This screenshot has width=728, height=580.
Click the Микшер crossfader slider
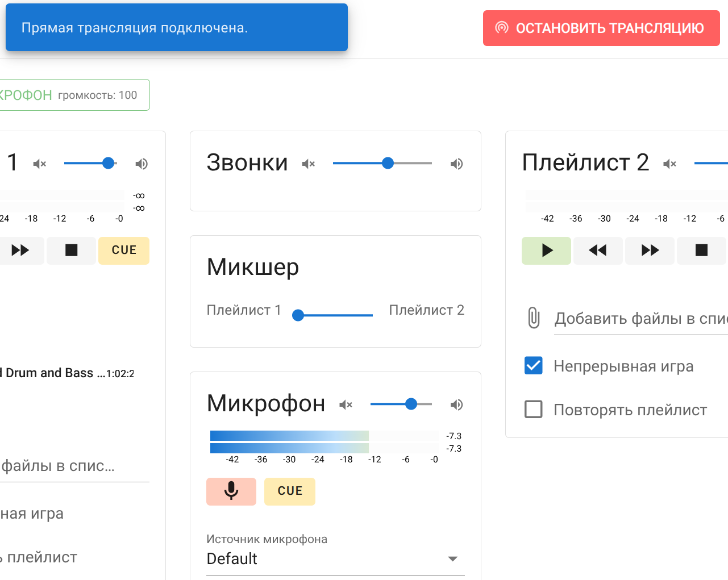point(335,315)
